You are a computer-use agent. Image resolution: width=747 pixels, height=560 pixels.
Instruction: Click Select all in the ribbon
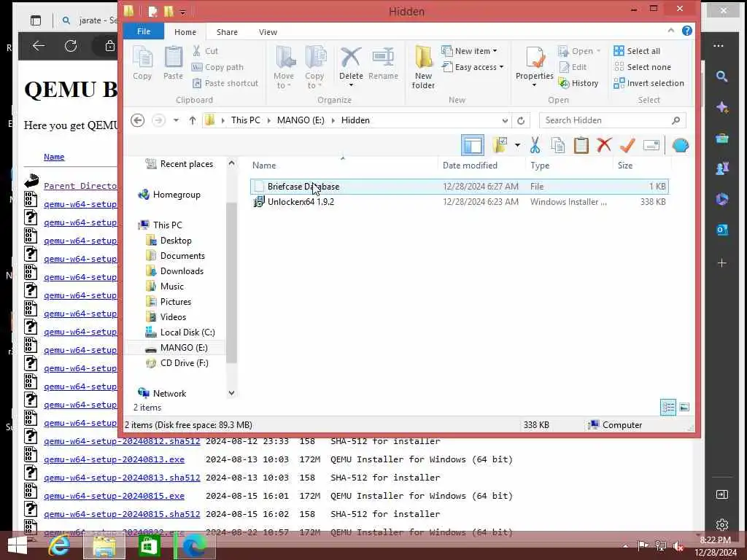637,51
